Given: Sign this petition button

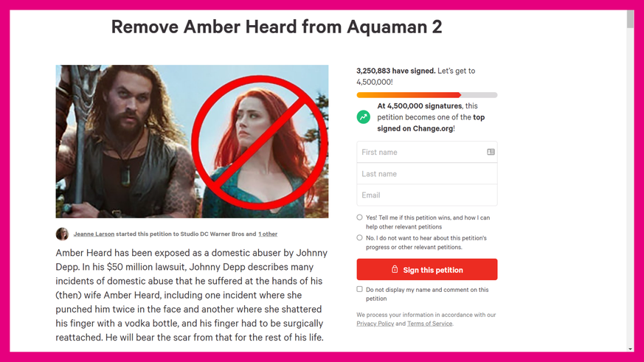Looking at the screenshot, I should [x=426, y=269].
